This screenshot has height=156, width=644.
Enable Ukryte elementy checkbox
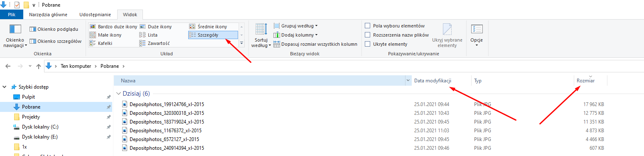(368, 44)
